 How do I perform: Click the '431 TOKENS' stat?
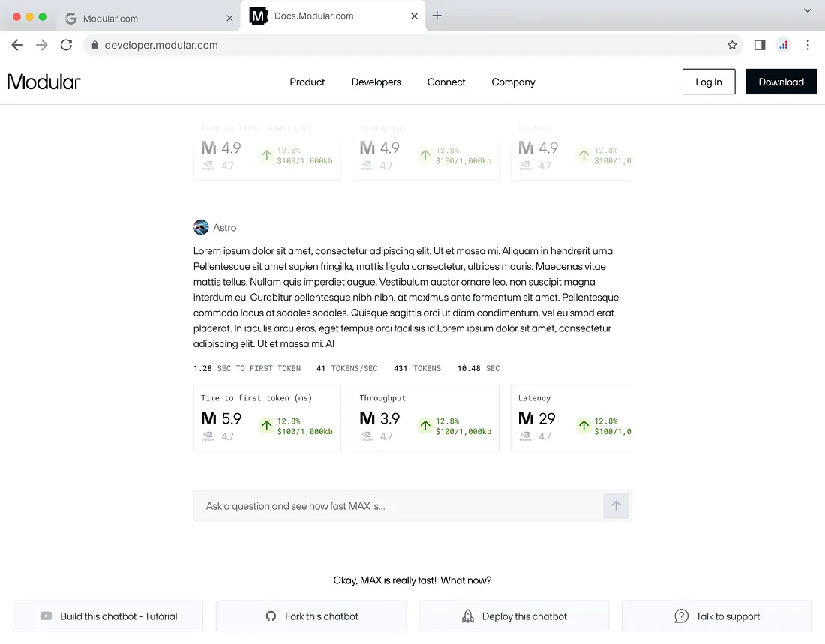[417, 368]
